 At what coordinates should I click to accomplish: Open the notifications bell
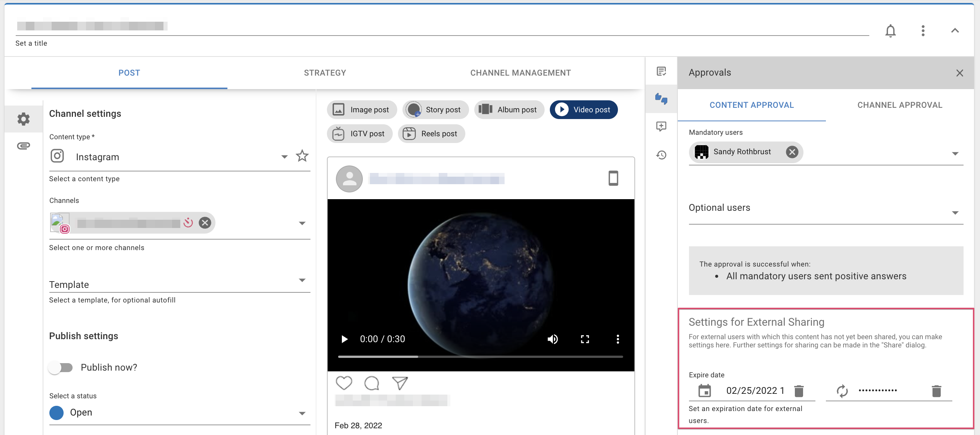[x=890, y=30]
